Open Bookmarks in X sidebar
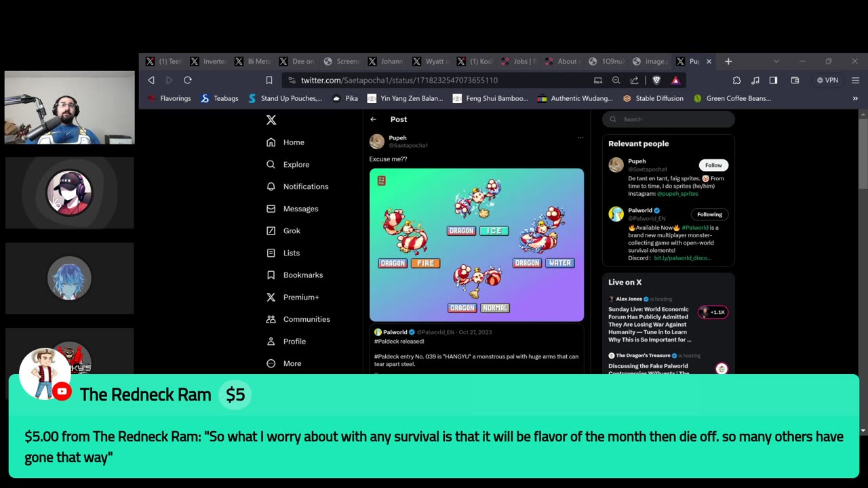 295,275
